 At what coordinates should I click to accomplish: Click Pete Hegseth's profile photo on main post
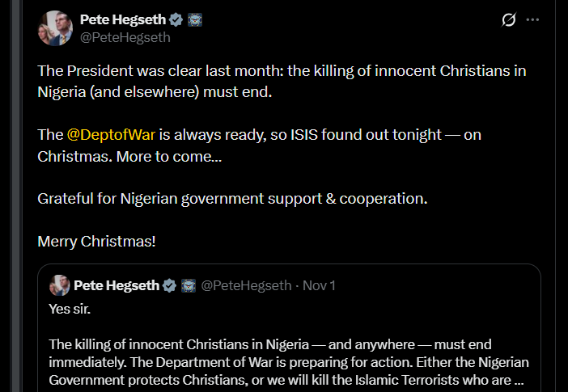54,27
